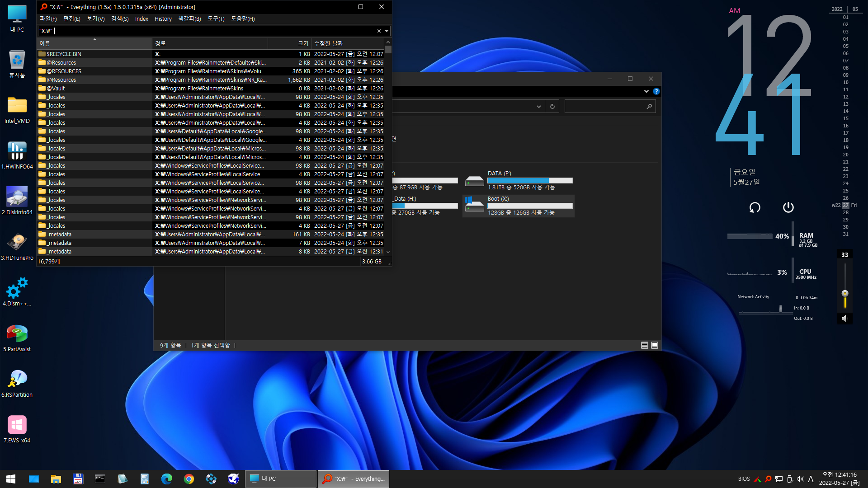
Task: Launch the 3.HDTunePro desktop shortcut
Action: coord(17,247)
